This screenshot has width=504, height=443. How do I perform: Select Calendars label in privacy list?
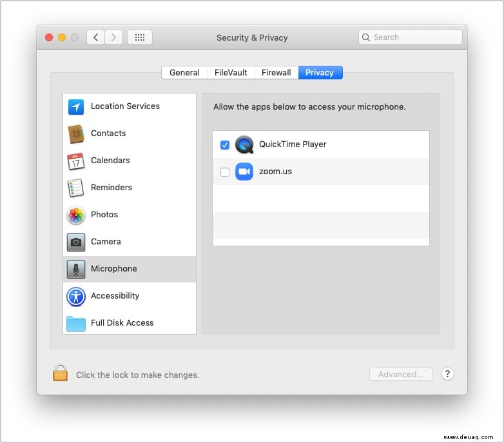pos(110,160)
